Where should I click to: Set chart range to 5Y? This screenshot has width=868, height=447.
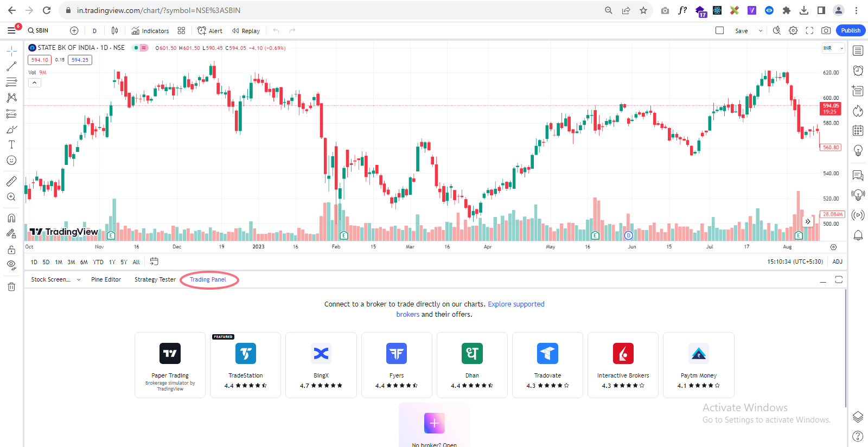124,262
